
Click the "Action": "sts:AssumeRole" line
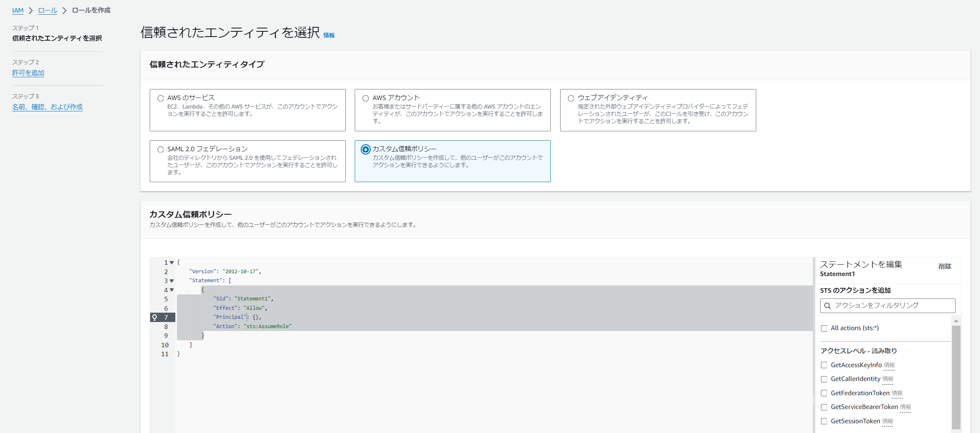coord(252,326)
